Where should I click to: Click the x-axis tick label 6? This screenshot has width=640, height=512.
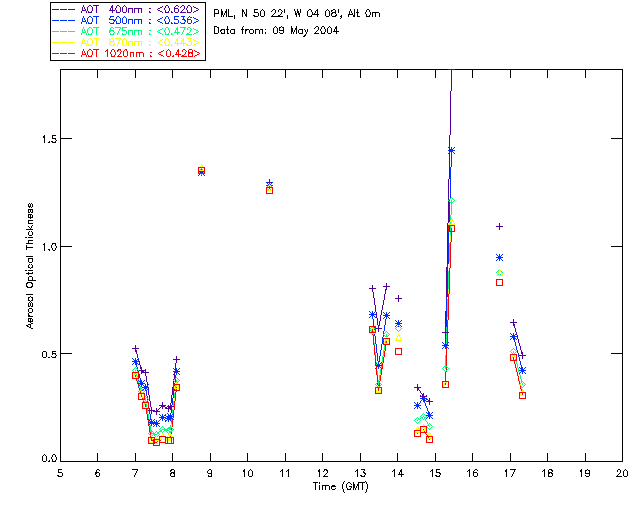(98, 473)
